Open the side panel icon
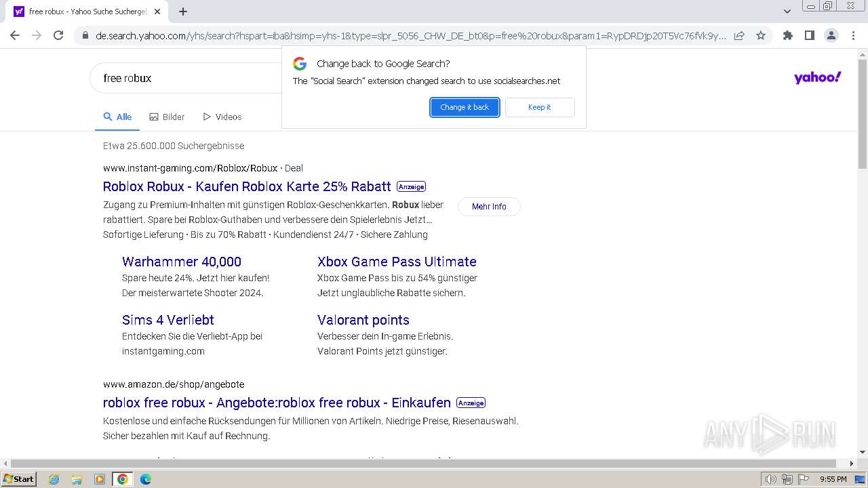This screenshot has width=868, height=488. [x=809, y=35]
